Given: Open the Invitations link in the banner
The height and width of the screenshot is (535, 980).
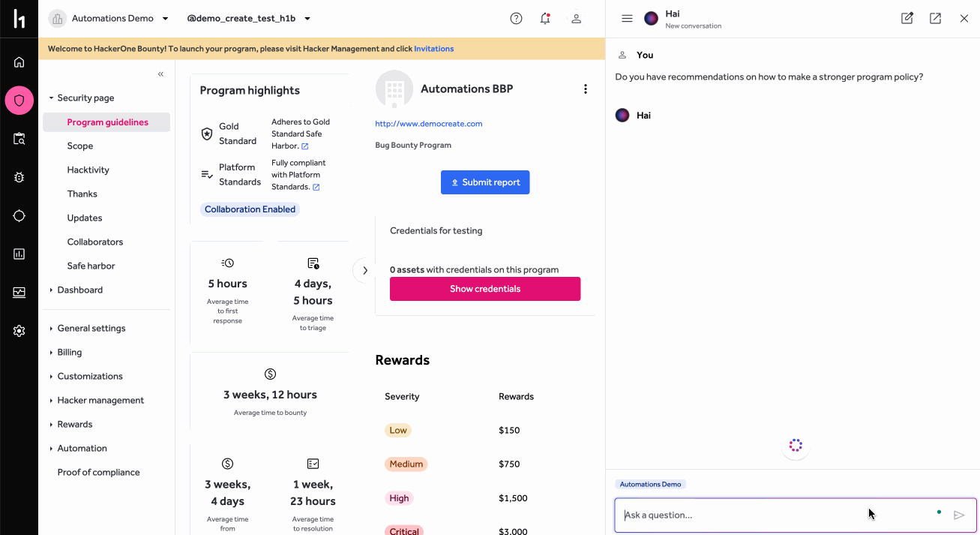Looking at the screenshot, I should (433, 48).
